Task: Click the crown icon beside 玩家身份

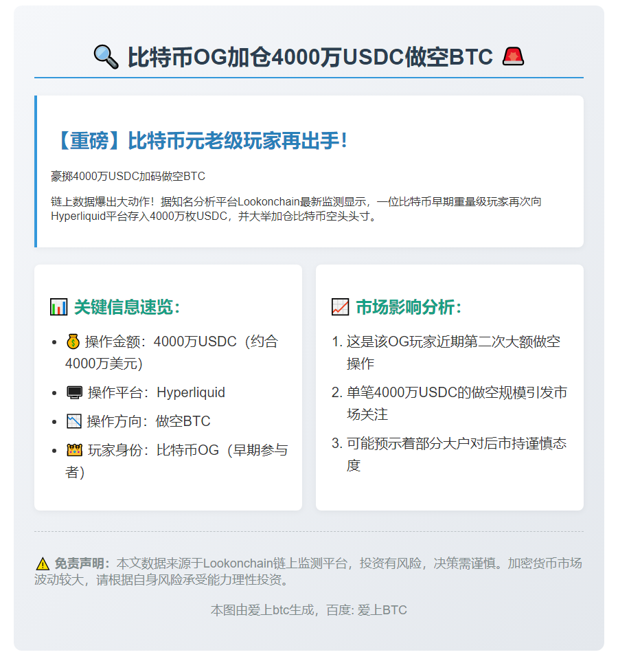Action: 74,450
